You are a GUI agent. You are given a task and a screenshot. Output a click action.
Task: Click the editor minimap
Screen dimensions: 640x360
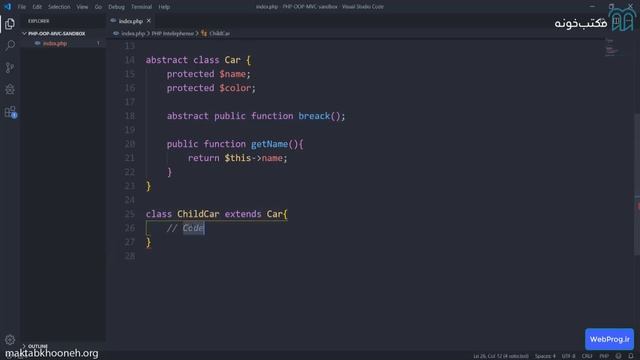click(x=611, y=48)
